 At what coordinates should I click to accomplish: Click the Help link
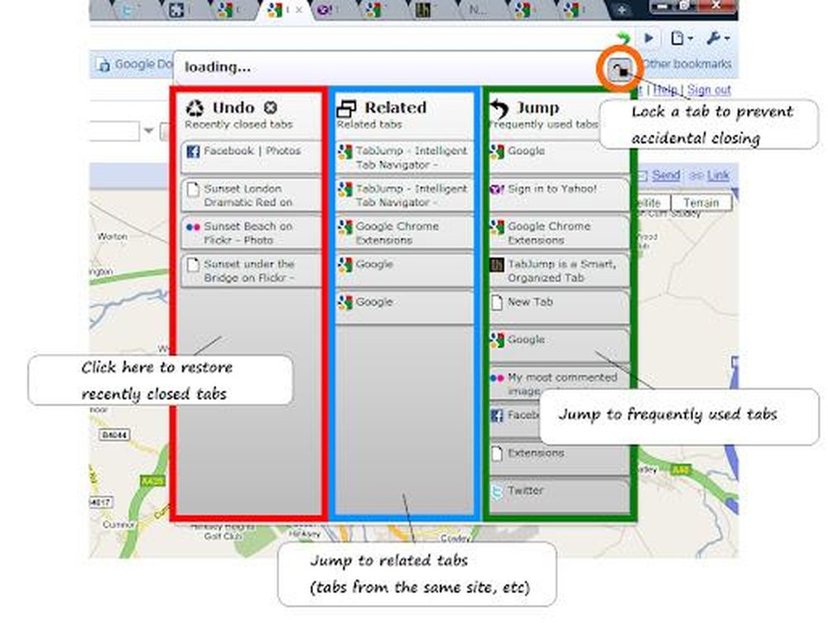click(666, 89)
